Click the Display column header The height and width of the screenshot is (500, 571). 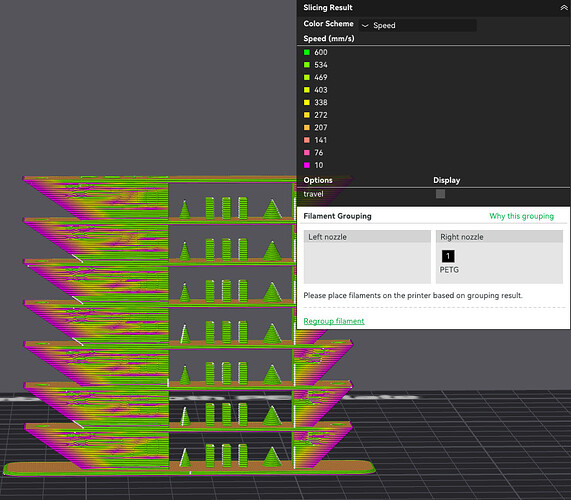pyautogui.click(x=446, y=180)
